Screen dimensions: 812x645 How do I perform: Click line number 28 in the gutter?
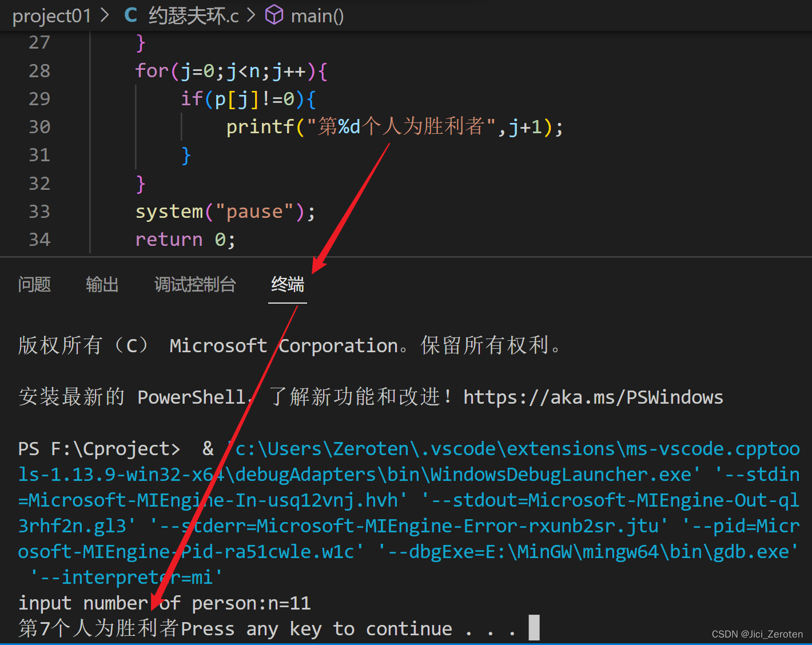[x=39, y=70]
